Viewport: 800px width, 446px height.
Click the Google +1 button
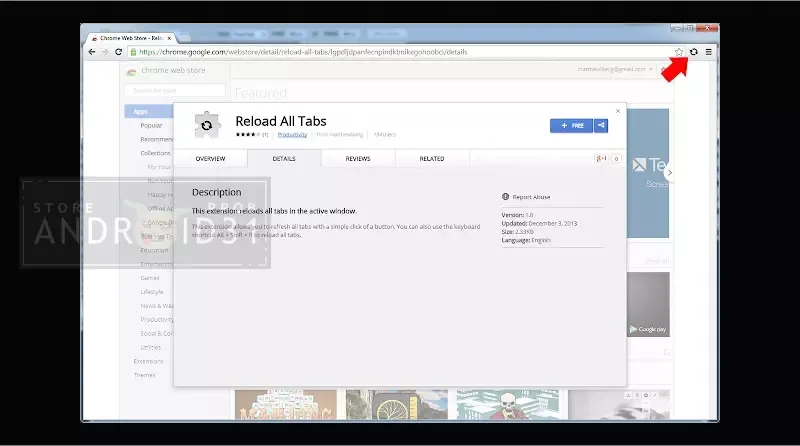click(602, 159)
